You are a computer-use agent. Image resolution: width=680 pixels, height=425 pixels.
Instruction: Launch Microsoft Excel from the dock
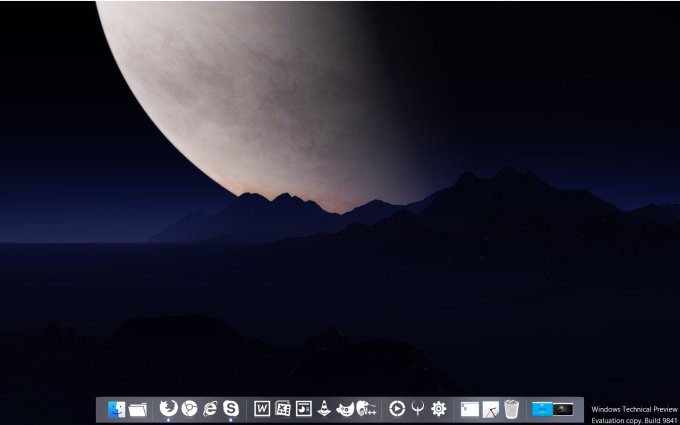[283, 408]
